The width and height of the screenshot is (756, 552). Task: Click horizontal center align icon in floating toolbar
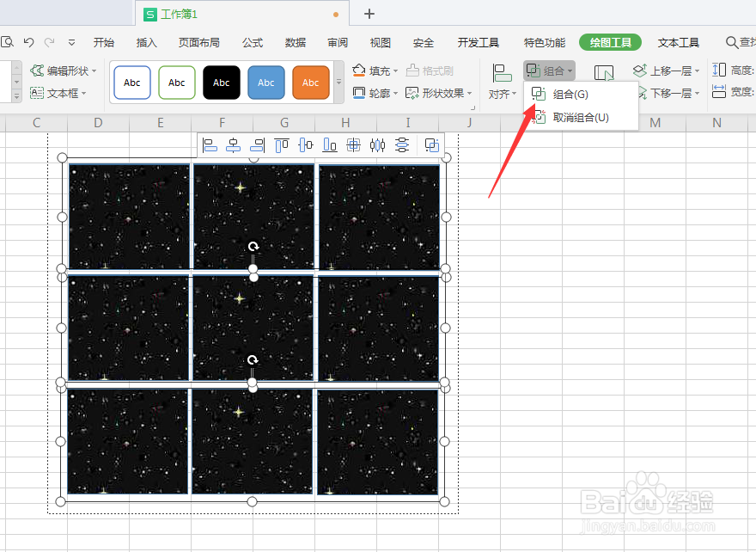234,144
